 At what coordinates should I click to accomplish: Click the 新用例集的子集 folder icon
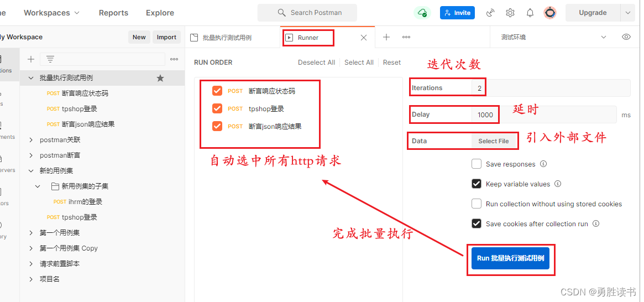[x=55, y=186]
